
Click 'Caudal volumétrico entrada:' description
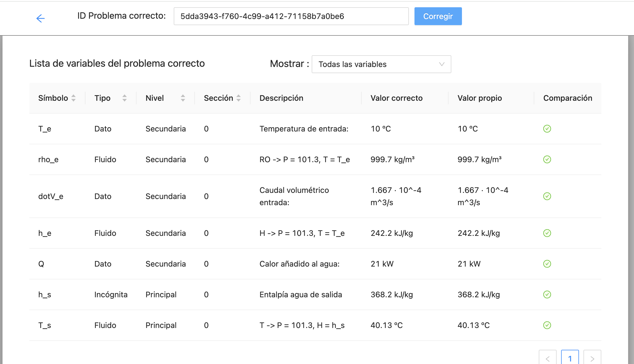pos(294,196)
